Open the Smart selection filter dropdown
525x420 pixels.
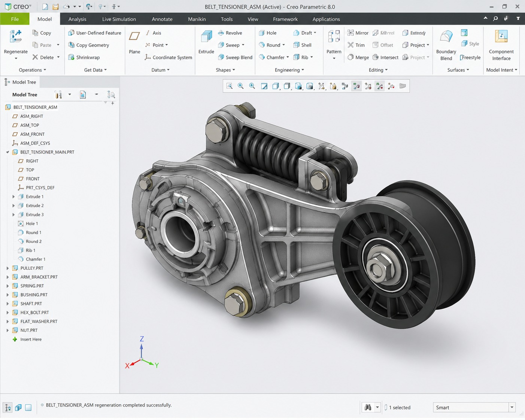point(512,407)
